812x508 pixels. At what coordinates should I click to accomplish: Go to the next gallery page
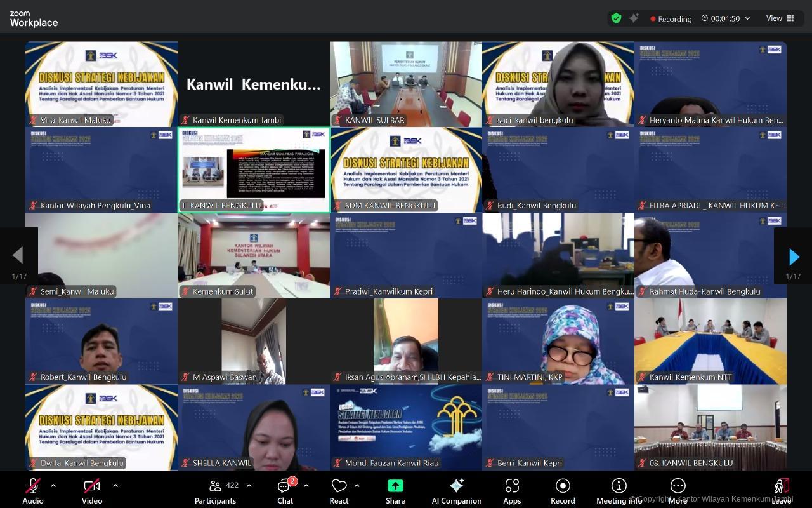point(793,257)
